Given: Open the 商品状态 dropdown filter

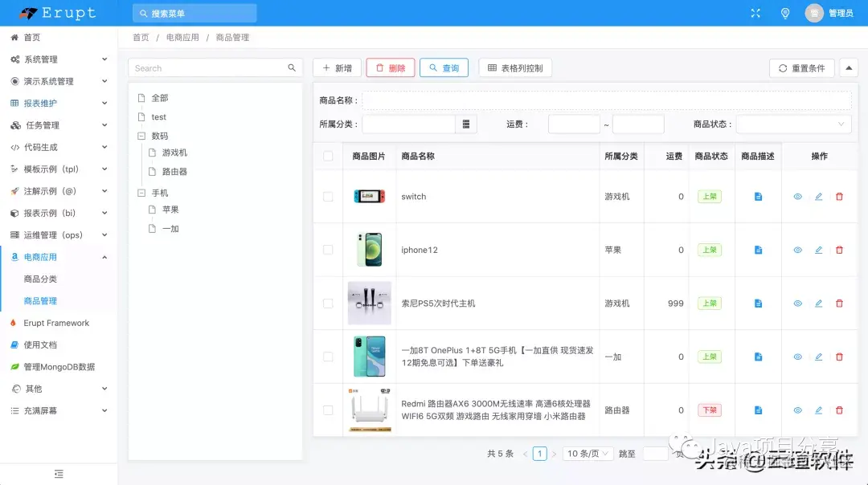Looking at the screenshot, I should pyautogui.click(x=794, y=124).
